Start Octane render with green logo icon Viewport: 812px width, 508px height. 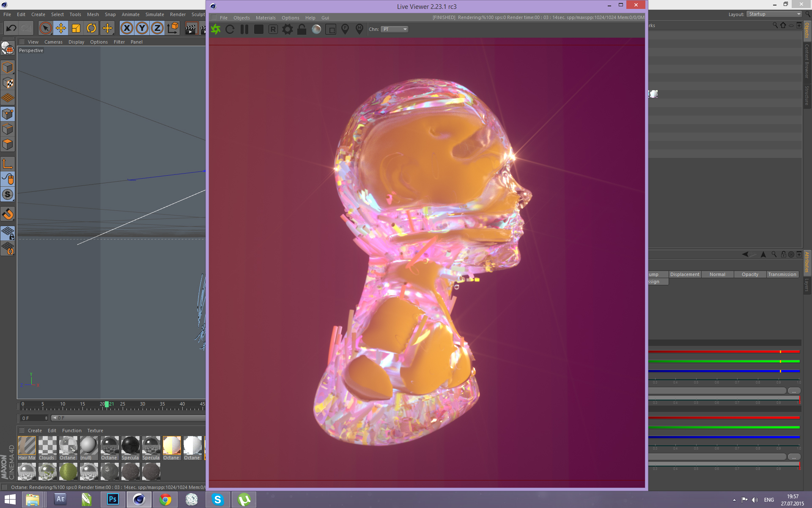click(x=216, y=29)
